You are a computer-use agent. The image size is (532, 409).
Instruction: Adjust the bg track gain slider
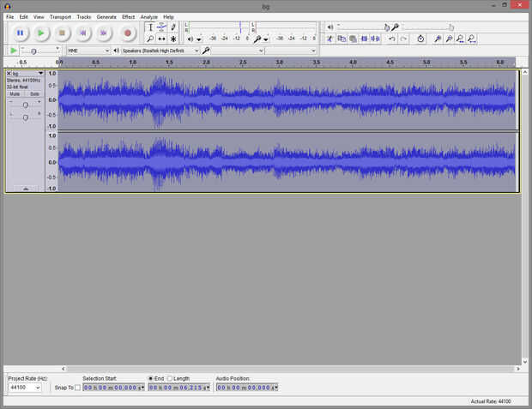26,105
